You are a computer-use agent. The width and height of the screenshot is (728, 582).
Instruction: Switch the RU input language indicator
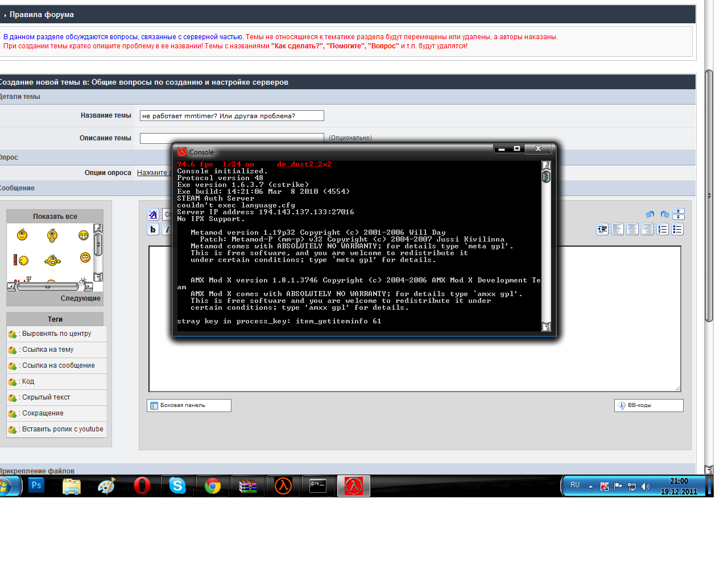click(x=575, y=485)
